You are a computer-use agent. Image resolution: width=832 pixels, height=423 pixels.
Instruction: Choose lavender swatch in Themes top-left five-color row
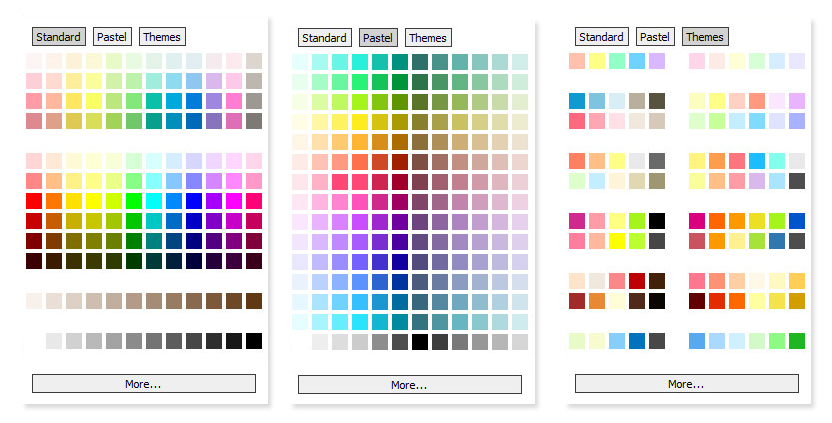pyautogui.click(x=657, y=61)
